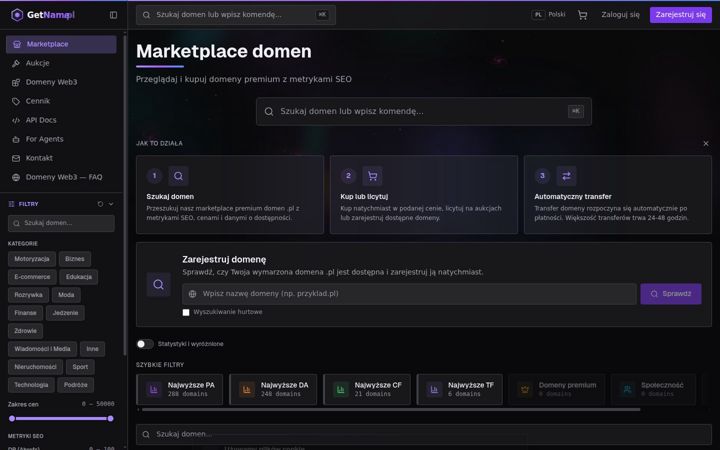Open API Docs from sidebar
Screen dimensions: 720x450
(x=61, y=120)
